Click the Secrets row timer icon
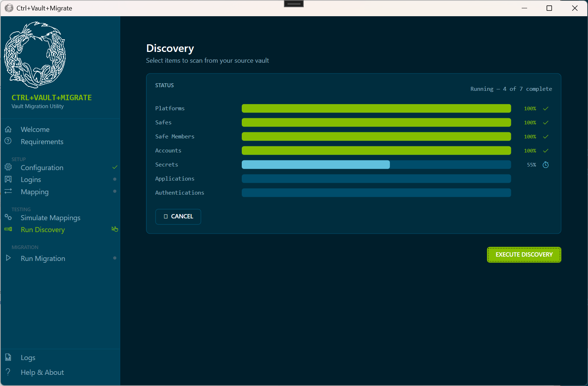This screenshot has width=588, height=386. point(546,165)
